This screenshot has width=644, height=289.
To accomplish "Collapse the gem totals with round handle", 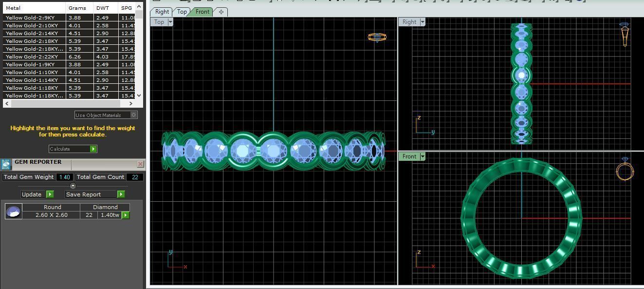I will [73, 186].
